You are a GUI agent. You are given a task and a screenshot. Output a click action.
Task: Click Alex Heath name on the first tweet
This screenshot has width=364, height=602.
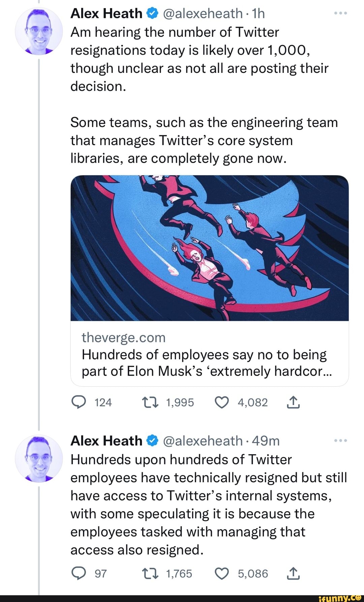pyautogui.click(x=106, y=13)
